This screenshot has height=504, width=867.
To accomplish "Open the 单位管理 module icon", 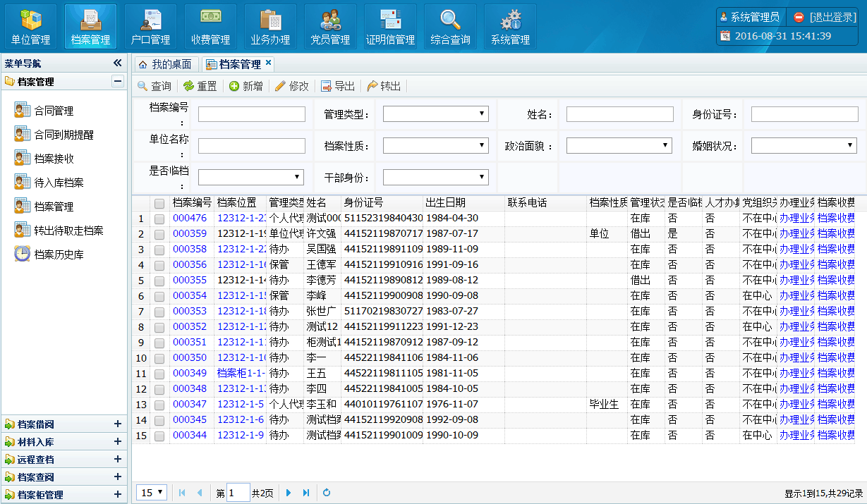I will pyautogui.click(x=30, y=27).
